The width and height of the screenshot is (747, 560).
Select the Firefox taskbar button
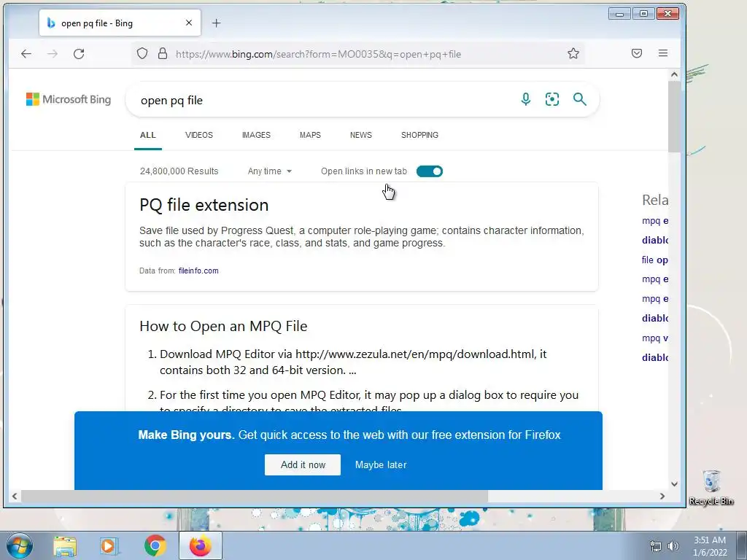click(201, 545)
